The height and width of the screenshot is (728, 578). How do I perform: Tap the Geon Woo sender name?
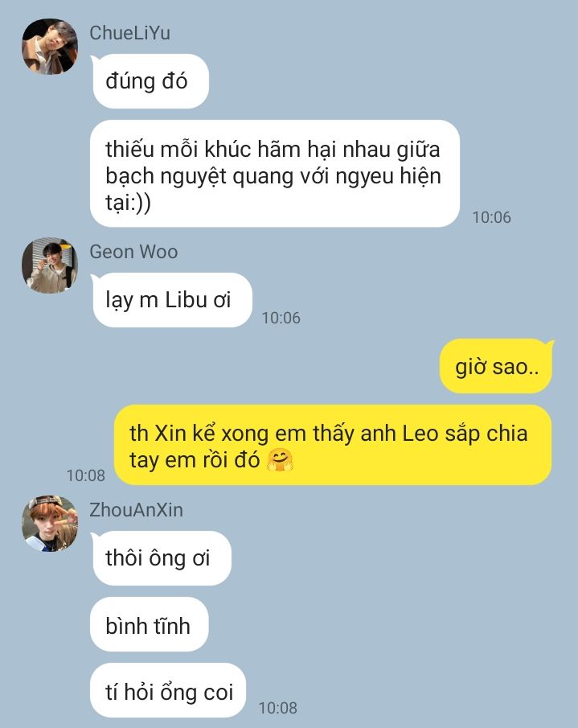click(133, 252)
